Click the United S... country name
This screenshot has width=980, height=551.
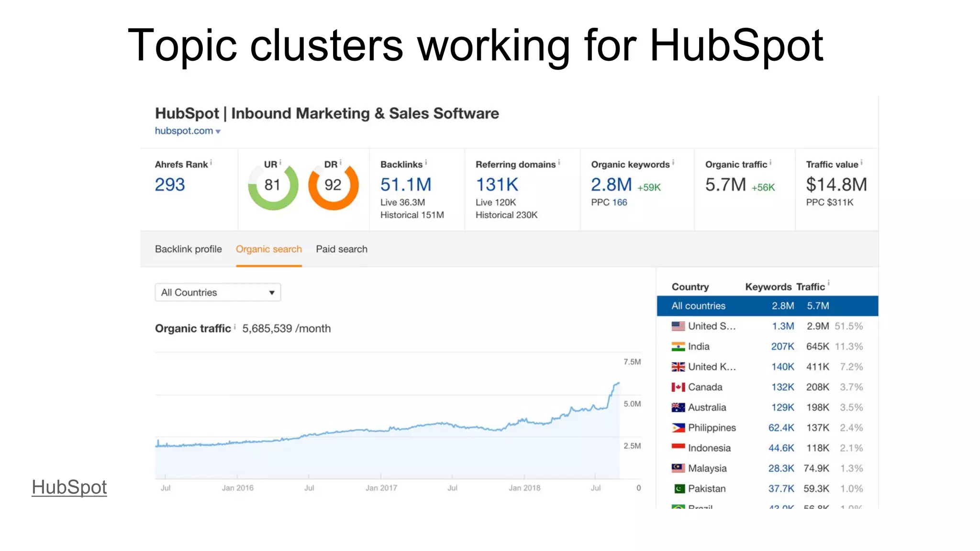tap(712, 326)
